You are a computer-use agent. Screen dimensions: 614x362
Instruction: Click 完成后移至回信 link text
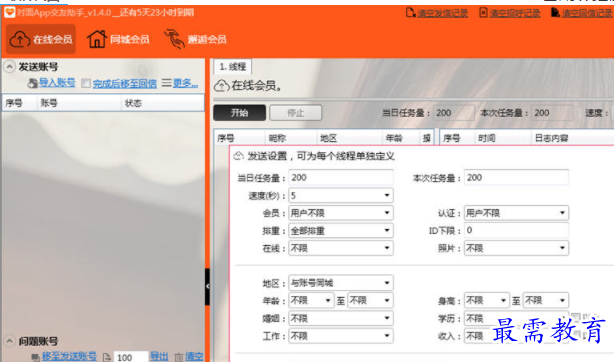(x=125, y=83)
